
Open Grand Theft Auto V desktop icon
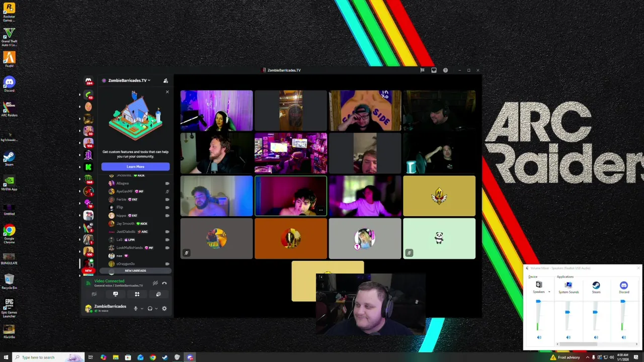(9, 37)
